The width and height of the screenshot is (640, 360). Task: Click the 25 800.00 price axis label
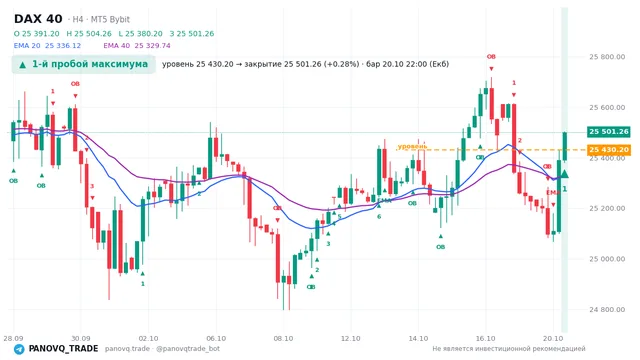coord(607,57)
